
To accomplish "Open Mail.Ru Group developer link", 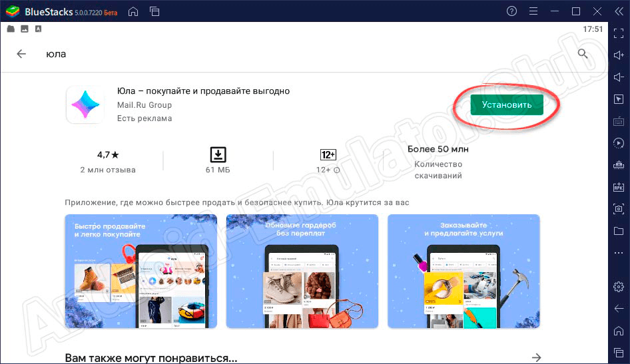I will pos(145,104).
